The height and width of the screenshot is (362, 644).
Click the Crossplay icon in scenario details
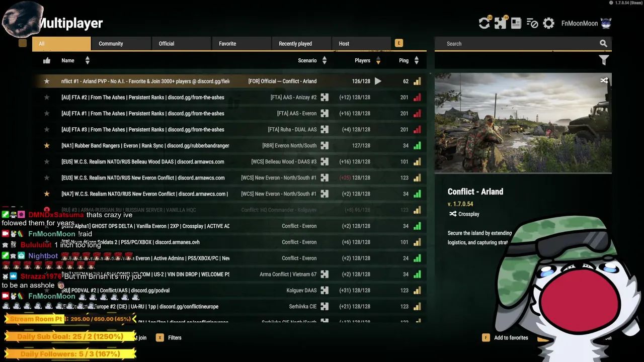point(453,214)
